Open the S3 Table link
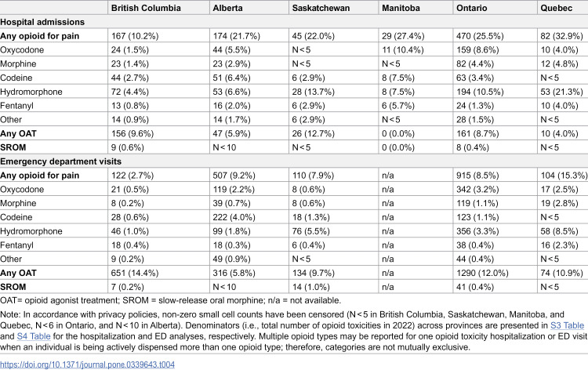Screen dimensions: 588x370 (x=567, y=325)
